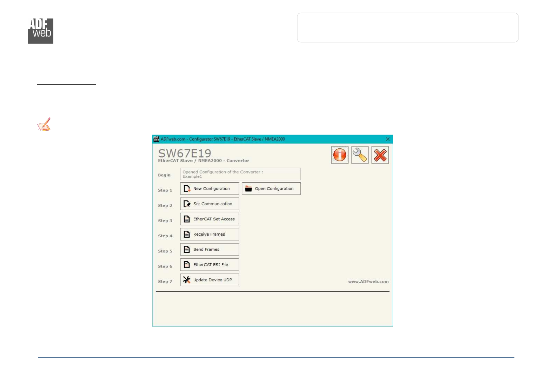
Task: Click the 'Step 3' label
Action: 165,221
